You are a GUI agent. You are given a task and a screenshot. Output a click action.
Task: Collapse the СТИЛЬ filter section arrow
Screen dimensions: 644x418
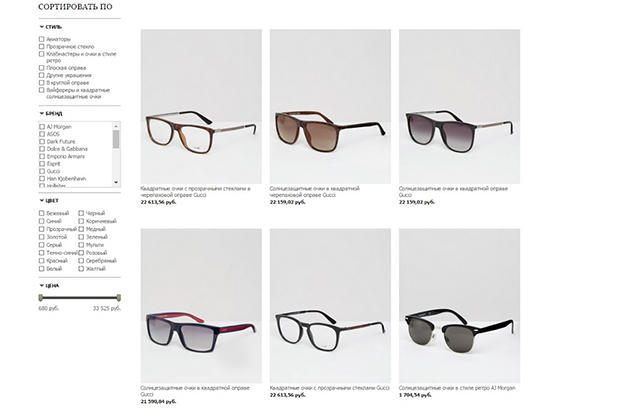[41, 27]
